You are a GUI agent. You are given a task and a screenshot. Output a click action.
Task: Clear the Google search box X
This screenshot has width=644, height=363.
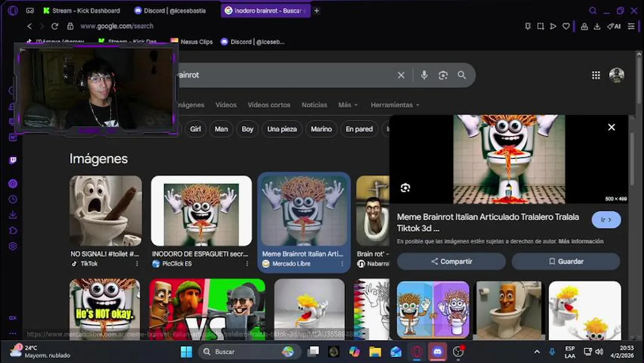401,75
